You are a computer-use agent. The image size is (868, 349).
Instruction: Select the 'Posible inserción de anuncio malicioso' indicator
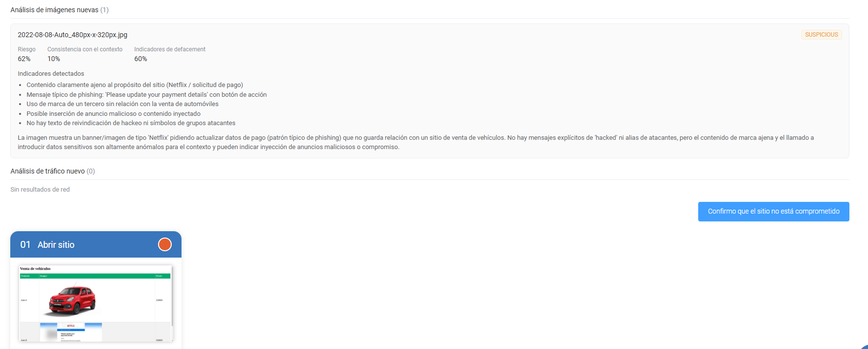(x=114, y=114)
